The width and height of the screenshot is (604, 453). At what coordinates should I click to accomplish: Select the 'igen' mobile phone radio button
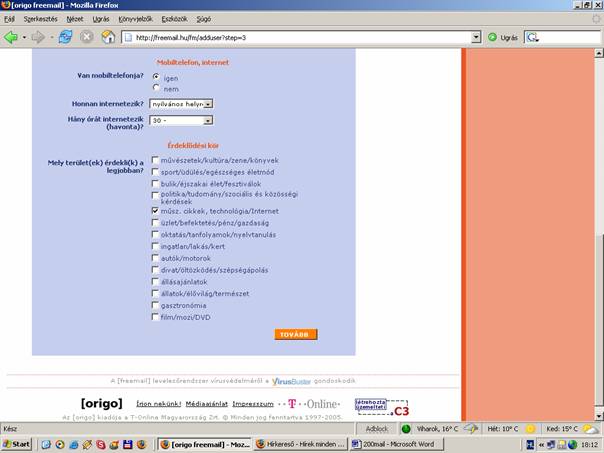[156, 77]
